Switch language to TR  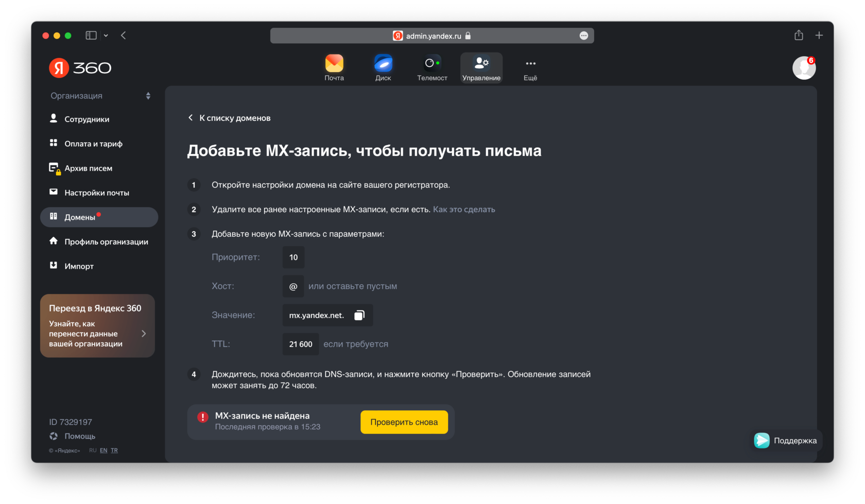click(114, 450)
